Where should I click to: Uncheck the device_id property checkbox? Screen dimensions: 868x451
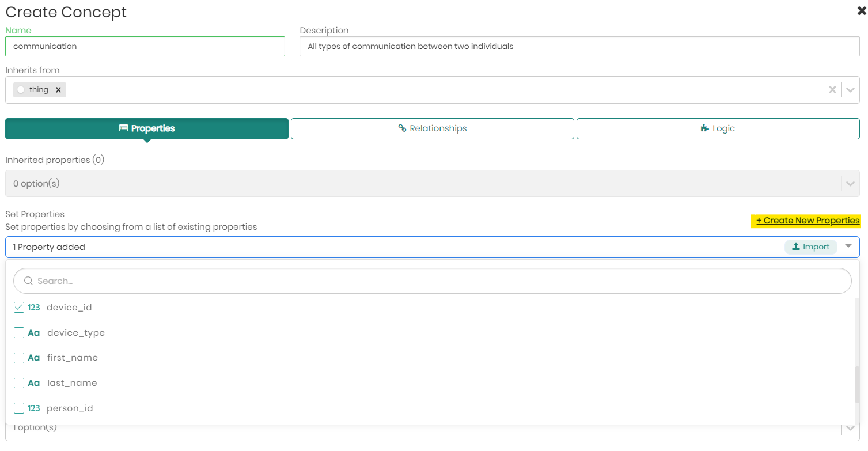point(19,308)
